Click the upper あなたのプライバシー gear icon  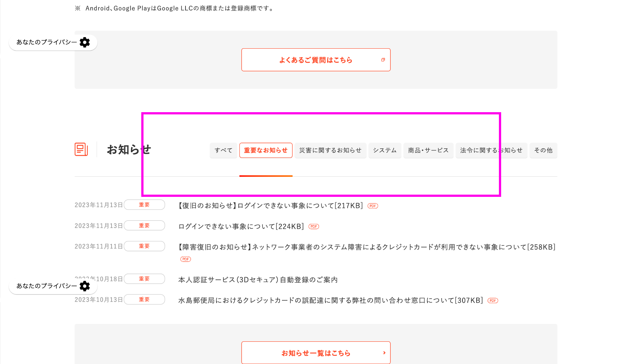(x=85, y=42)
